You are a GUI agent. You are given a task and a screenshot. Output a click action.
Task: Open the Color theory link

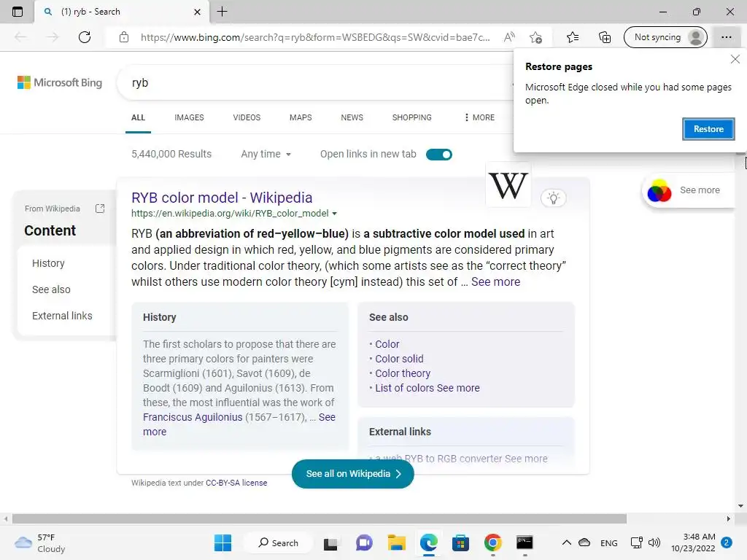(x=403, y=374)
